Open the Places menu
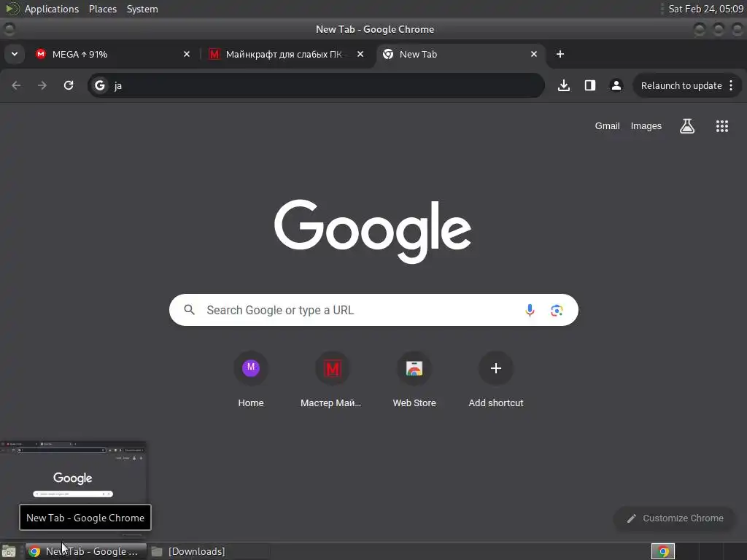This screenshot has height=560, width=747. (103, 9)
